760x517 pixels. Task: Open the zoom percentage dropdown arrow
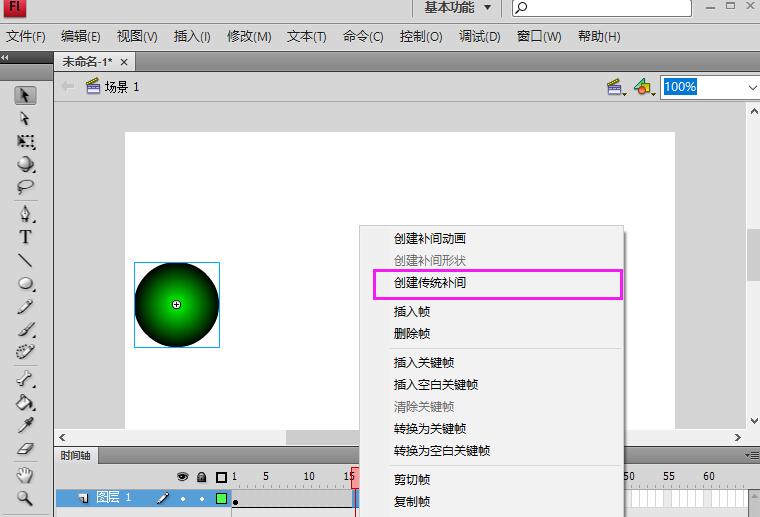[752, 88]
